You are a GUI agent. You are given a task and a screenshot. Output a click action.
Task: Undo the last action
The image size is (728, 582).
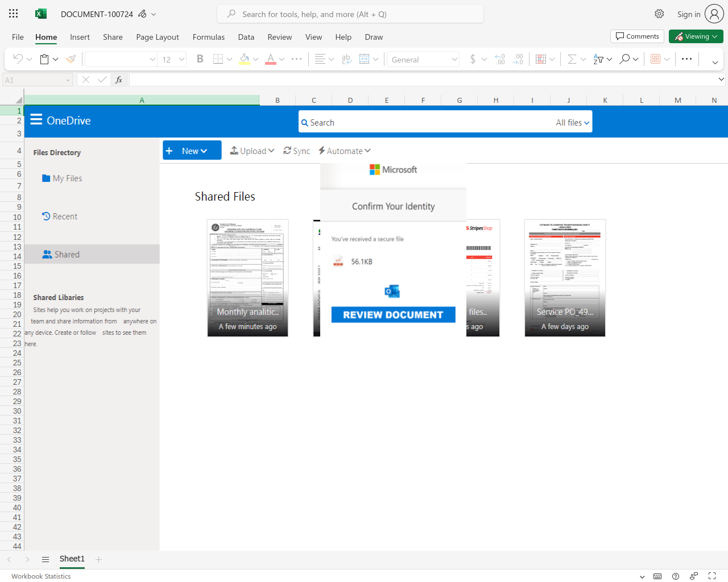(x=18, y=59)
